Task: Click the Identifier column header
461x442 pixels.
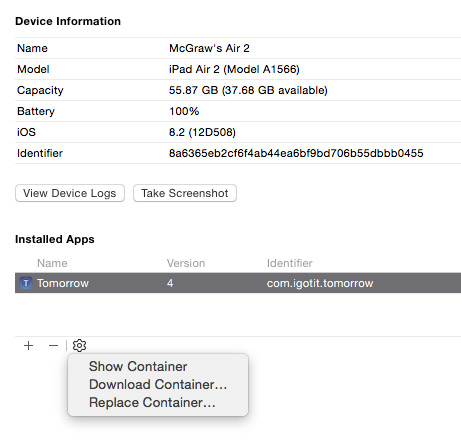Action: pos(290,263)
